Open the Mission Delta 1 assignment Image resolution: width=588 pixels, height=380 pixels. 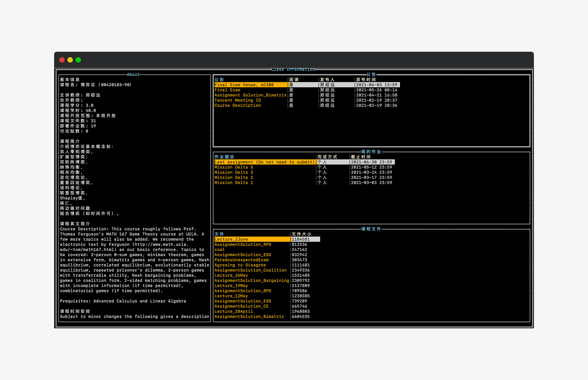(x=234, y=183)
